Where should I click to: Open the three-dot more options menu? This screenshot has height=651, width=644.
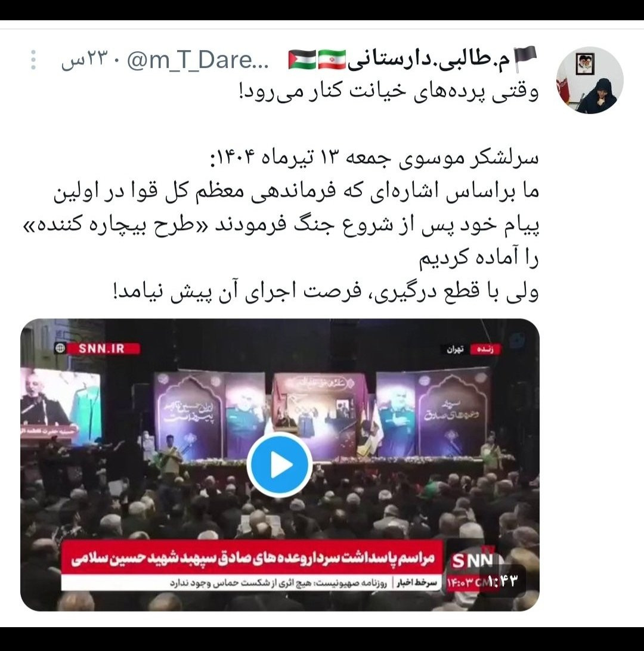(x=33, y=60)
